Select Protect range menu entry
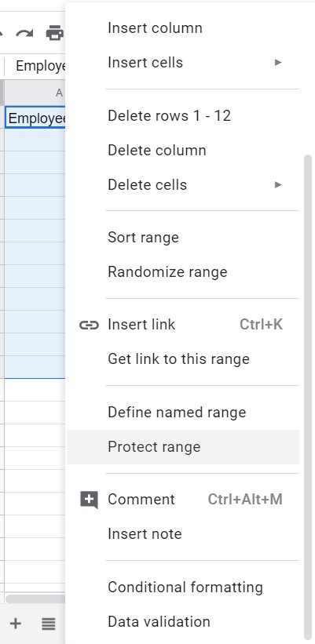The height and width of the screenshot is (644, 315). click(182, 447)
